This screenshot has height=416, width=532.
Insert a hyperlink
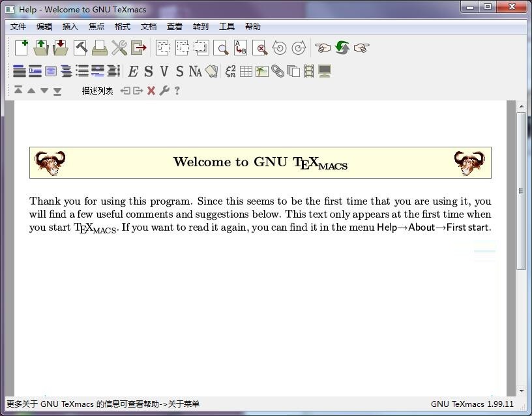click(x=278, y=70)
